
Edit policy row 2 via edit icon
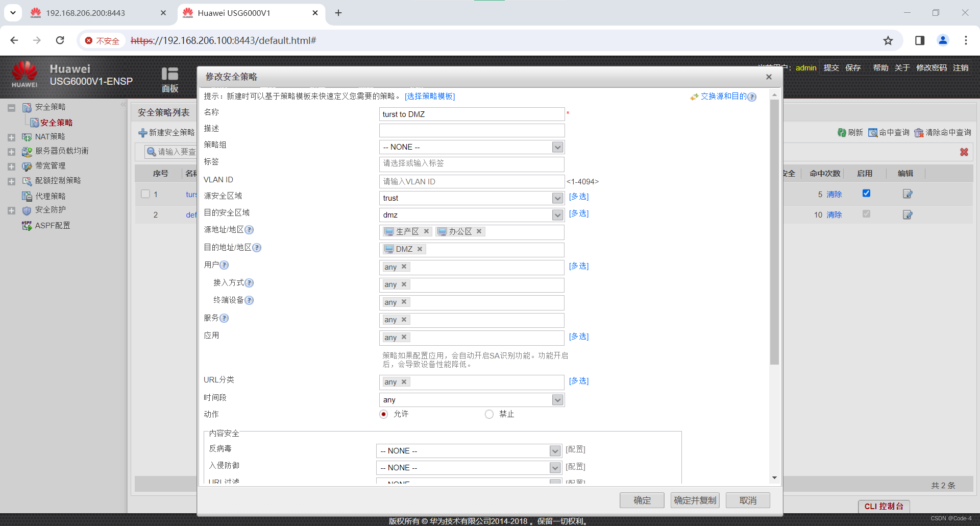point(907,215)
